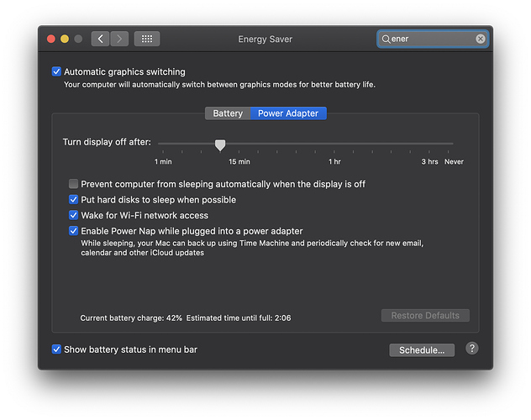This screenshot has height=420, width=531.
Task: Click the display off slider thumb
Action: pos(220,144)
